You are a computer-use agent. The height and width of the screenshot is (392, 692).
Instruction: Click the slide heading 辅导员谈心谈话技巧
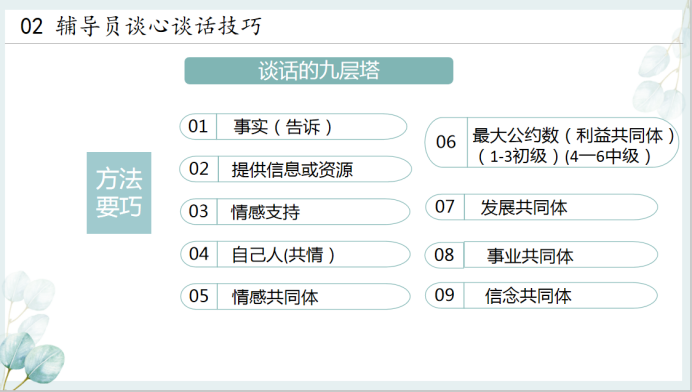point(159,26)
